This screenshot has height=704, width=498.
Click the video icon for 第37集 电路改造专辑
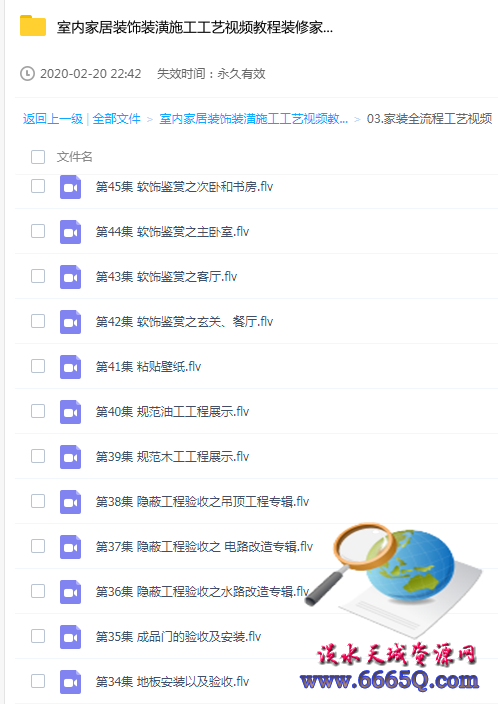coord(71,546)
